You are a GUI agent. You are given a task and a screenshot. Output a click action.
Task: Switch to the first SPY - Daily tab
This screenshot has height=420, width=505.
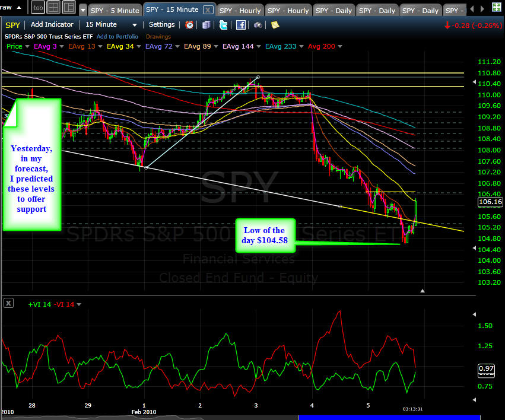[334, 11]
